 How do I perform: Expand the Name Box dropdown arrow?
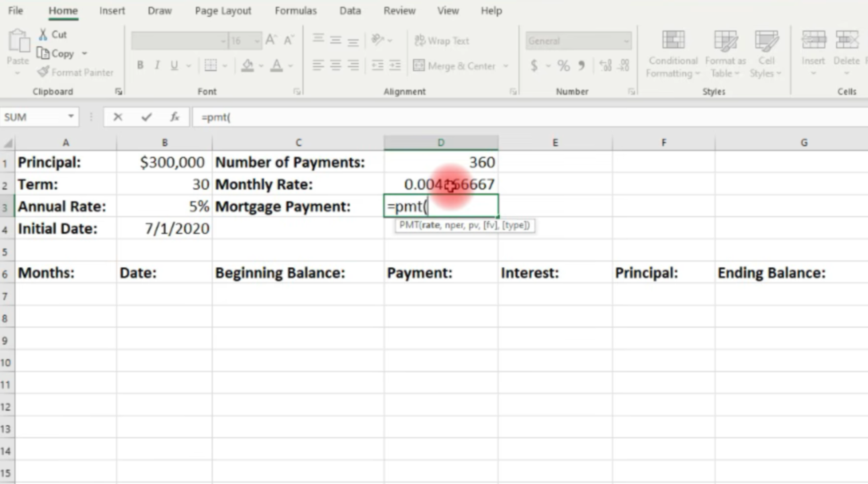pyautogui.click(x=71, y=117)
